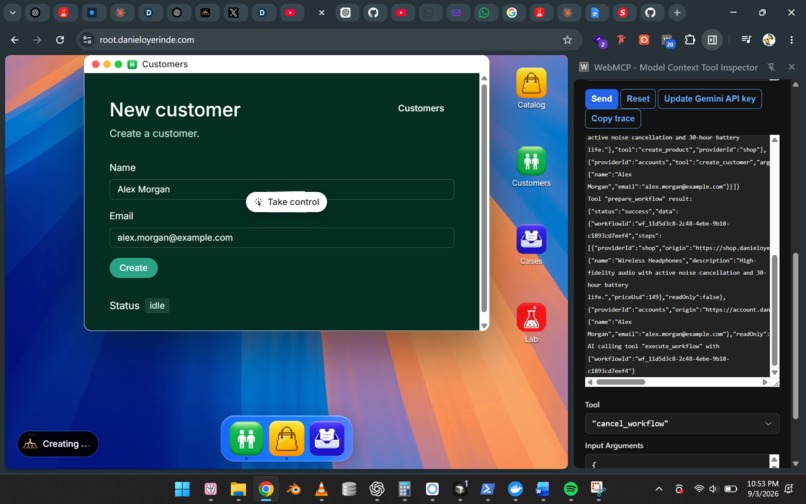The width and height of the screenshot is (806, 504).
Task: Toggle the browser side panel button
Action: 712,40
